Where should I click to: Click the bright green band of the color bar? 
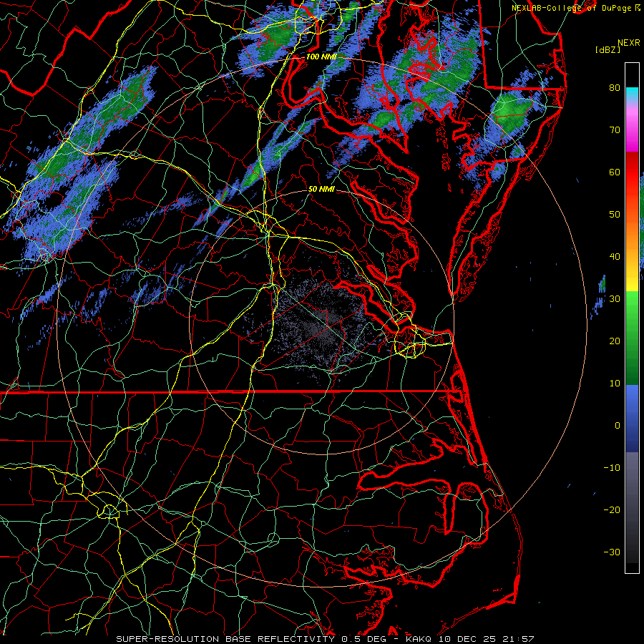(x=632, y=312)
